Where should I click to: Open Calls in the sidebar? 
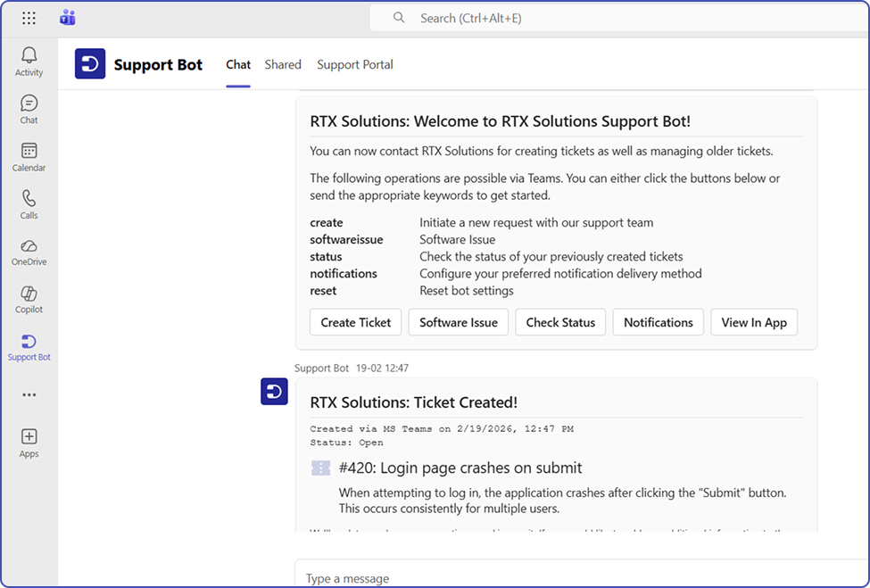point(29,204)
